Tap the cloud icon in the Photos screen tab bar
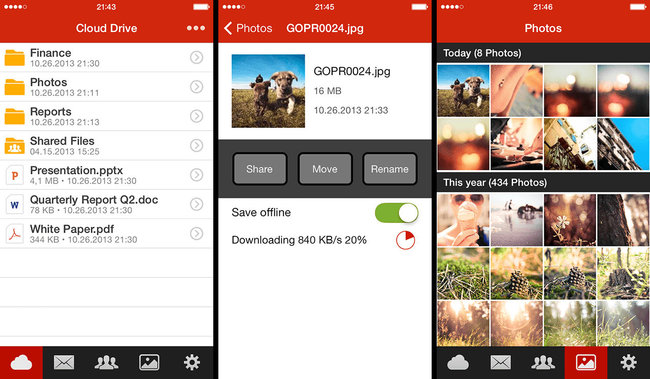 coord(458,363)
